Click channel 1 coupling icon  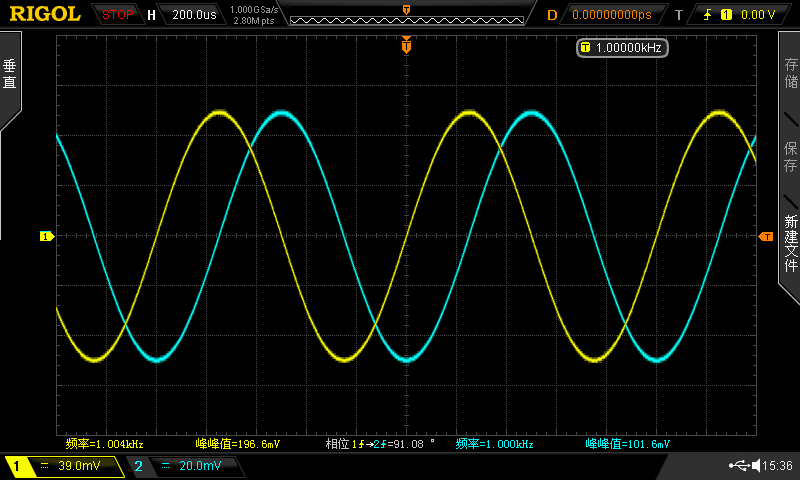point(44,466)
